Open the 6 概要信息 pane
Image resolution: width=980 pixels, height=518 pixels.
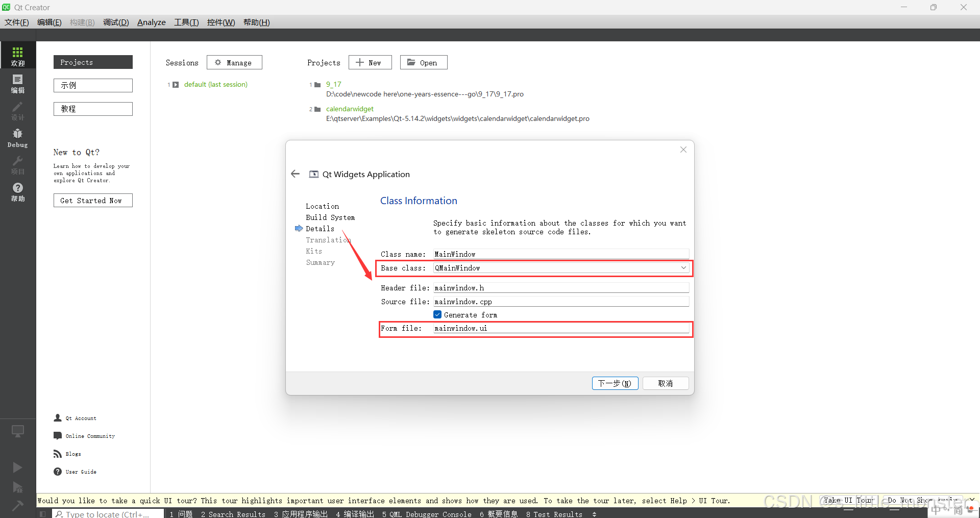click(499, 514)
